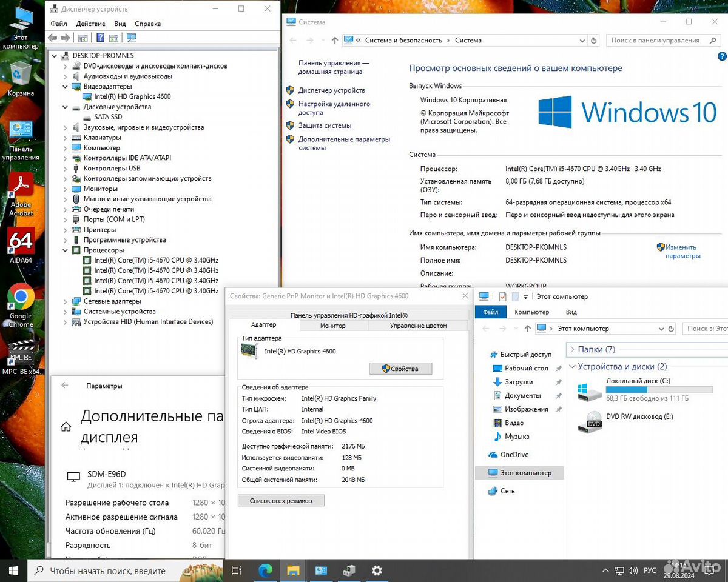Viewport: 728px width, 582px height.
Task: Open the Файл tab in Explorer
Action: (491, 312)
